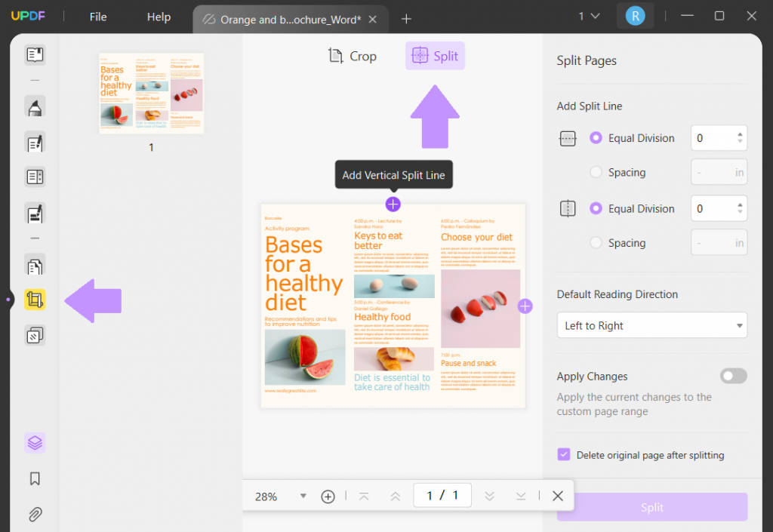Open the Attachments paperclip panel
This screenshot has height=532, width=773.
(34, 514)
